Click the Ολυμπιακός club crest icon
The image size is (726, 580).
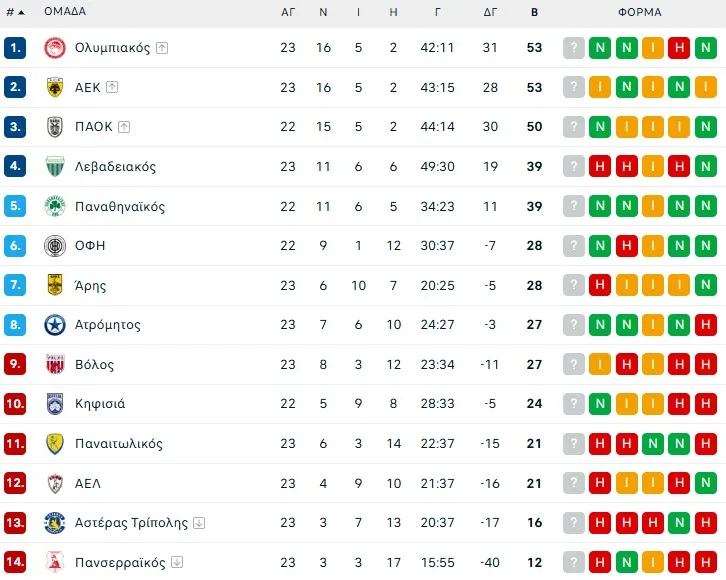click(x=55, y=48)
